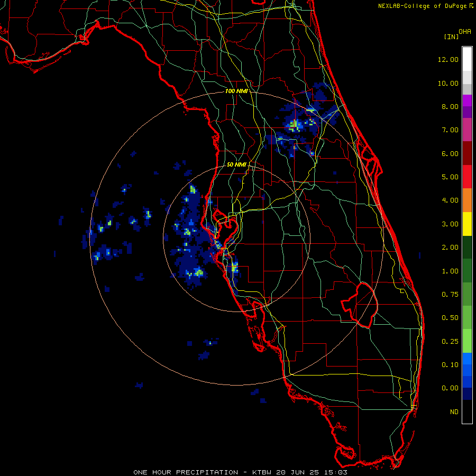This screenshot has width=476, height=476.
Task: Click the 0.00 legend value
Action: tap(450, 388)
